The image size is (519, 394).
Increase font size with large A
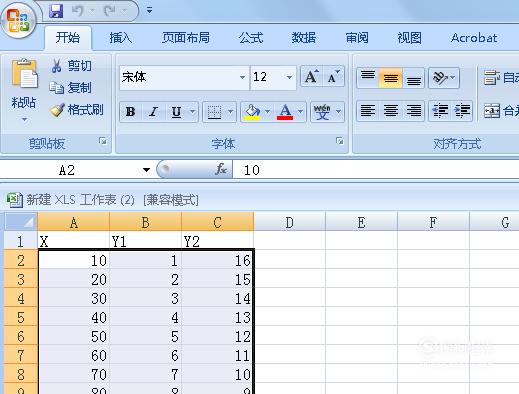(x=311, y=77)
